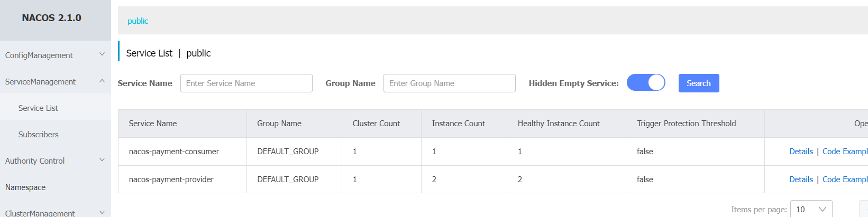Open the Subscribers menu item

[x=38, y=135]
